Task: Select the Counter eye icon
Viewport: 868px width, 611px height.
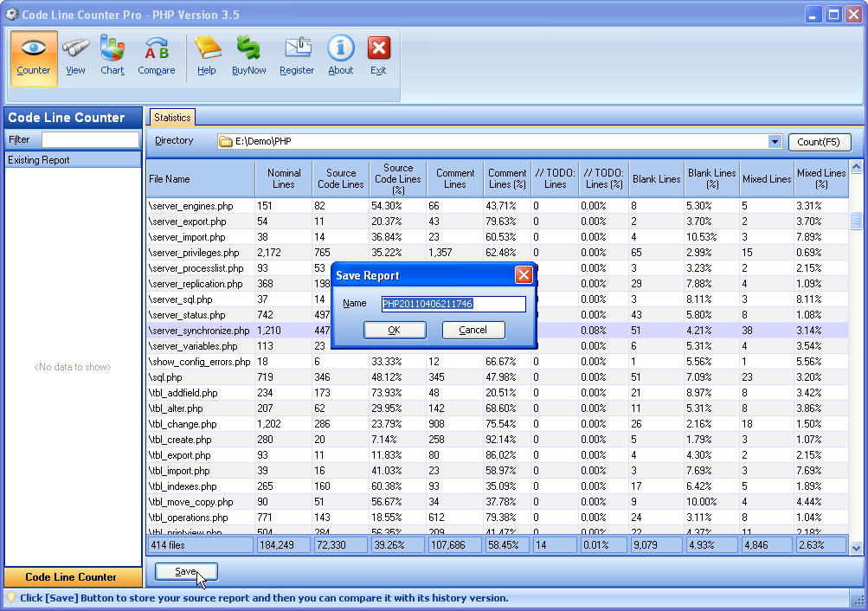Action: [x=33, y=58]
